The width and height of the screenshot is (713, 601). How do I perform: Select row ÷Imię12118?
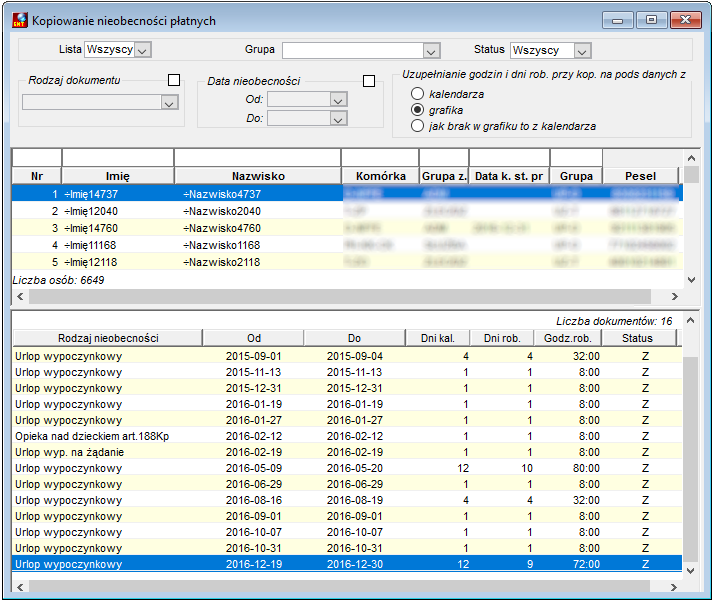click(x=347, y=262)
